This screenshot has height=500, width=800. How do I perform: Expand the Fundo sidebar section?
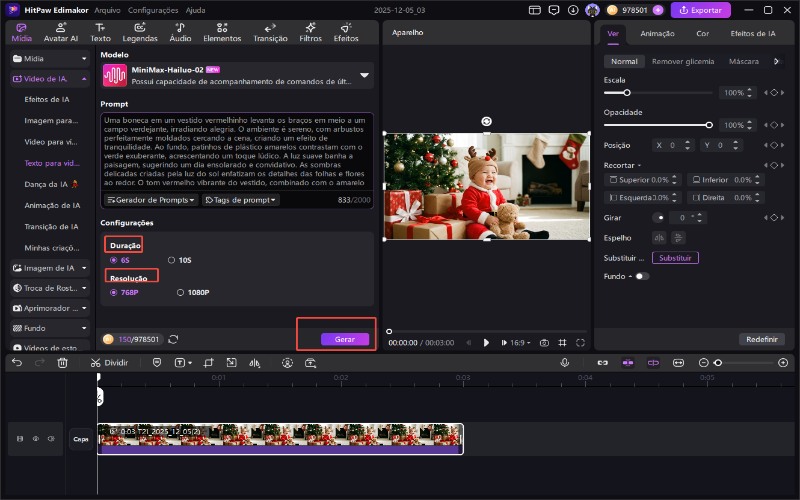pos(49,328)
